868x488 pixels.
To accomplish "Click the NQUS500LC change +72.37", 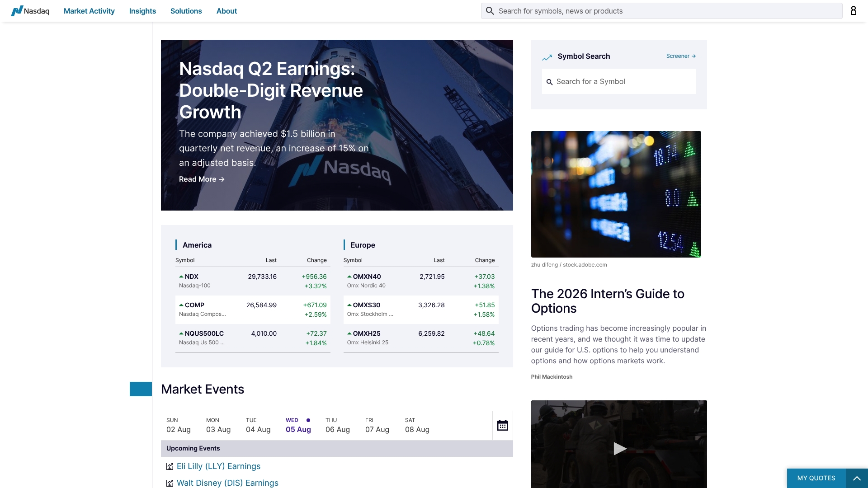I will pyautogui.click(x=316, y=333).
